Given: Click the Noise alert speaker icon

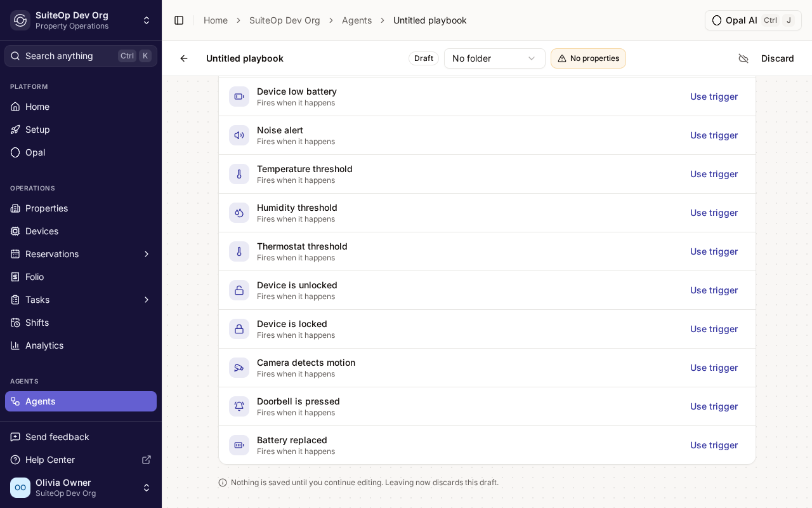Looking at the screenshot, I should pos(239,135).
